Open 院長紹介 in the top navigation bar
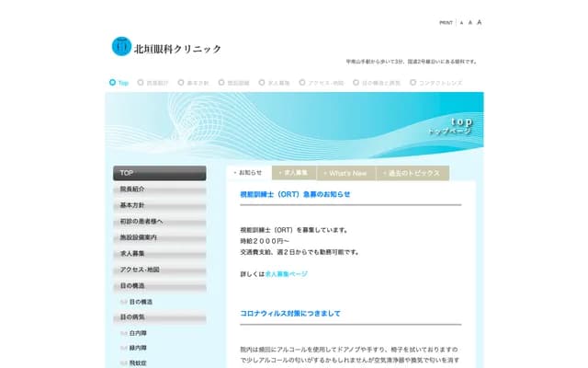Viewport: 588px width, 368px height. (x=153, y=83)
